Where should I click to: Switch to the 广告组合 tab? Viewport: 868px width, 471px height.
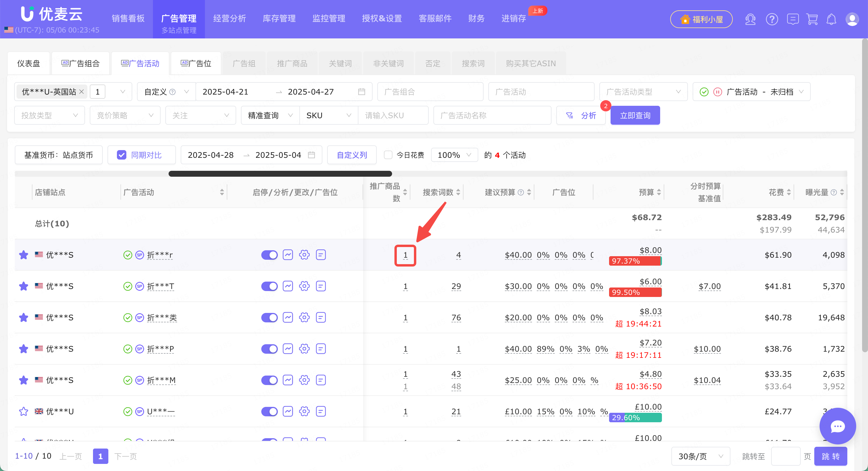81,64
